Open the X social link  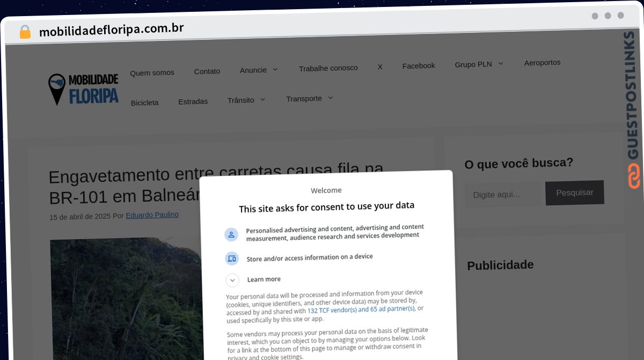[380, 67]
